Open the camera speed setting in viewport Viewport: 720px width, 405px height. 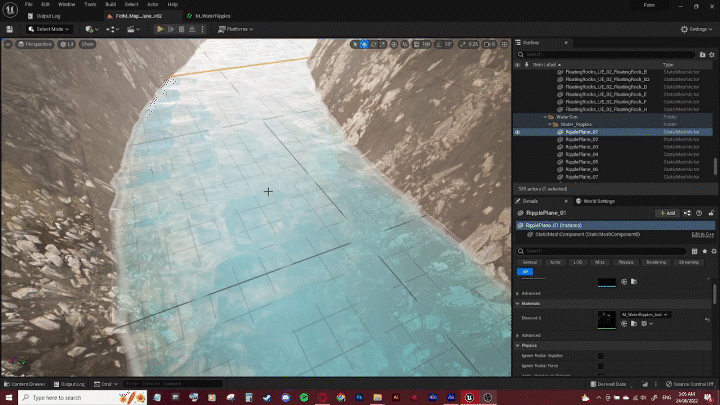490,44
